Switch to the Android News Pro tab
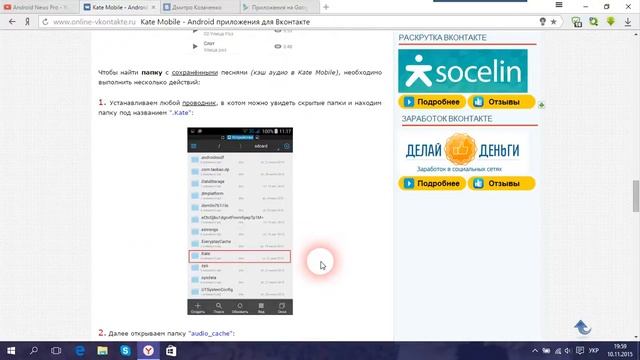 (x=39, y=7)
